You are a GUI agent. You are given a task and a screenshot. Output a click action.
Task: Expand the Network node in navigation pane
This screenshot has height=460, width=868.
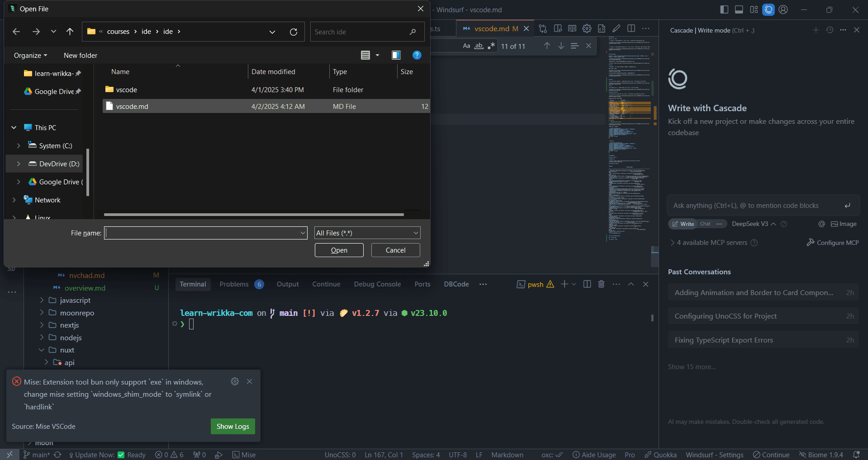(x=14, y=200)
